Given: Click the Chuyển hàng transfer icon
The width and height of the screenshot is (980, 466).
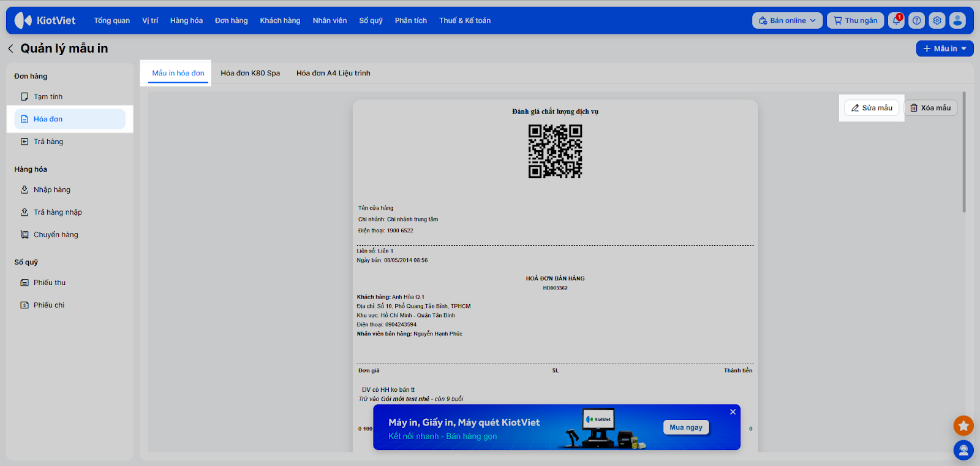Looking at the screenshot, I should 24,234.
